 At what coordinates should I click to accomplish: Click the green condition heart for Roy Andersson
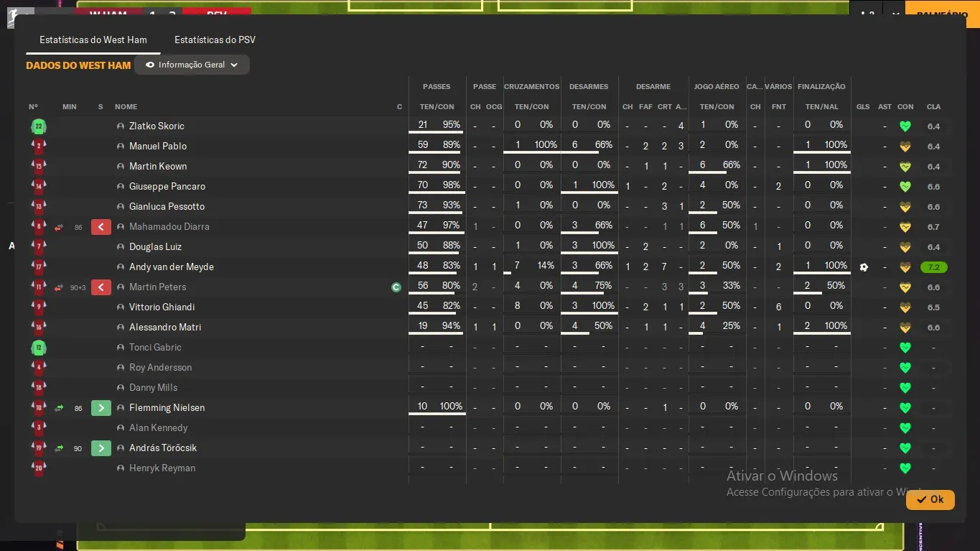tap(905, 368)
